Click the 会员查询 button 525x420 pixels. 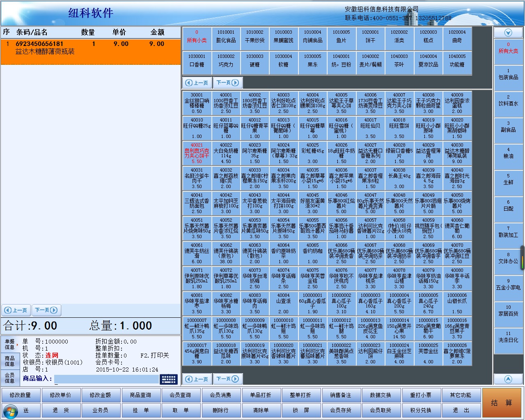click(x=180, y=395)
